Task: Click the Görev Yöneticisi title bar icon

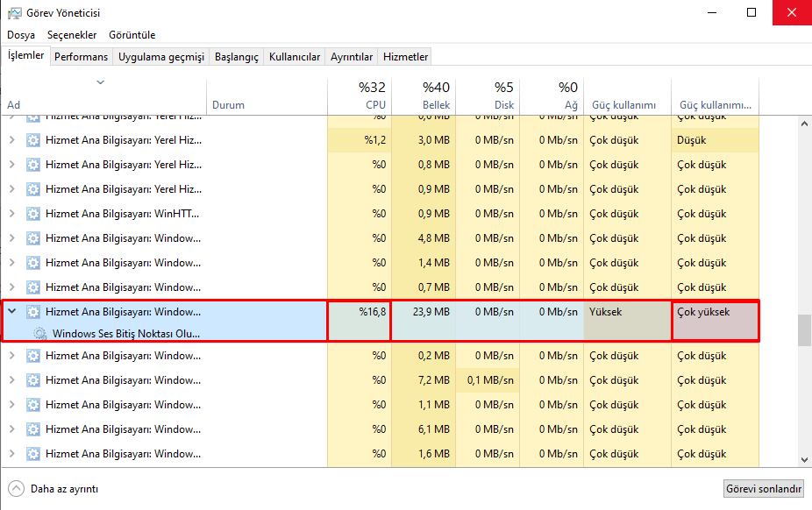Action: click(x=15, y=13)
